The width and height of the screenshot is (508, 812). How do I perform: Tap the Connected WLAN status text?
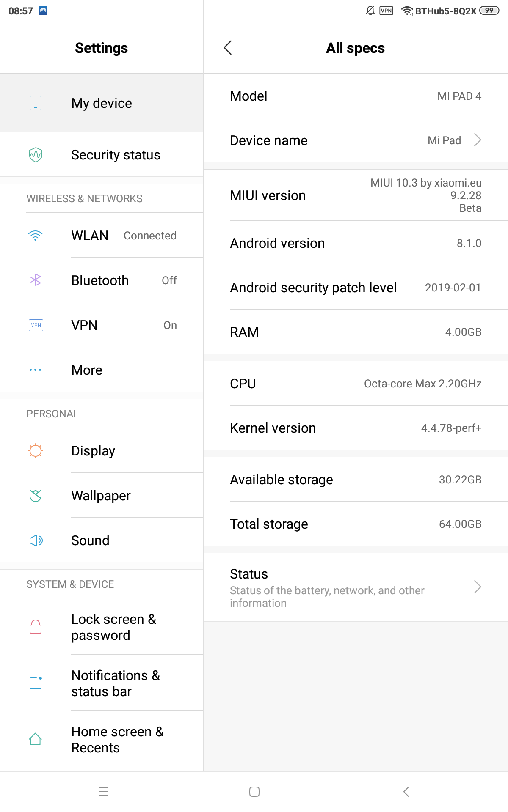150,236
